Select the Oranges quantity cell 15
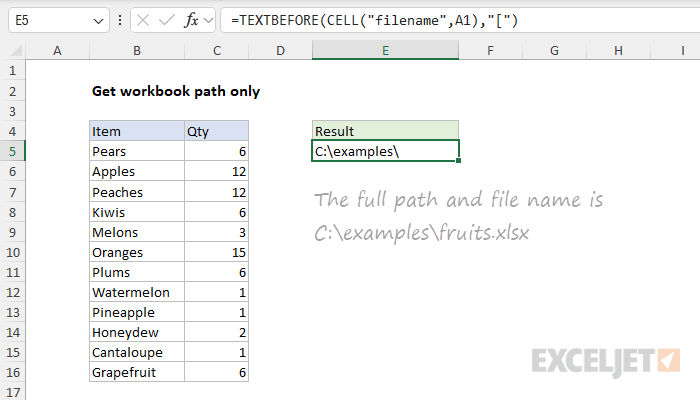The width and height of the screenshot is (700, 400). point(217,252)
